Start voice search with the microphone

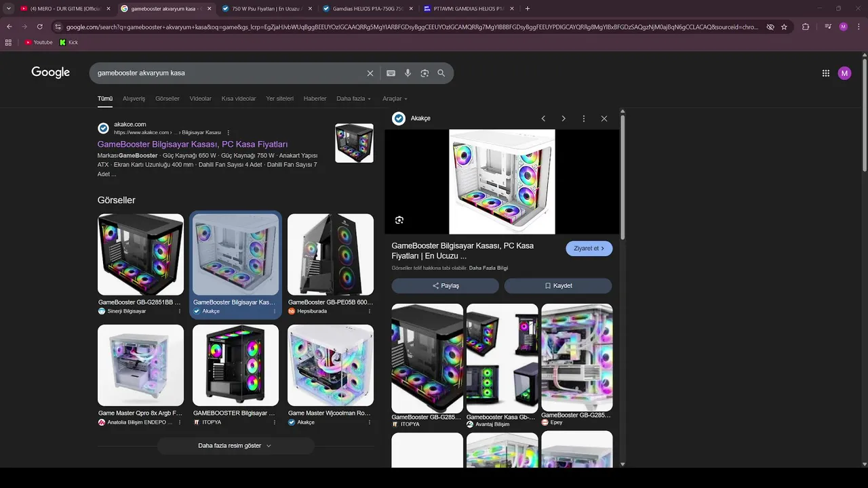tap(408, 73)
